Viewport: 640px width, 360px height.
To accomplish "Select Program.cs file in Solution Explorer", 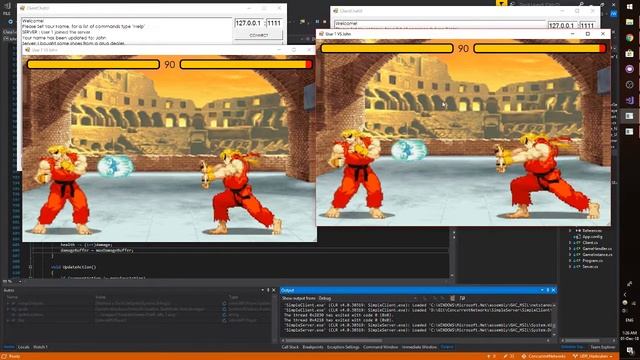I will 593,260.
